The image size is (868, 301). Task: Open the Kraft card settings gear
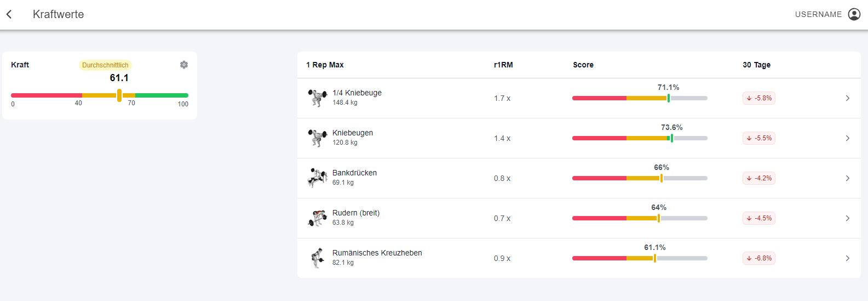tap(184, 65)
